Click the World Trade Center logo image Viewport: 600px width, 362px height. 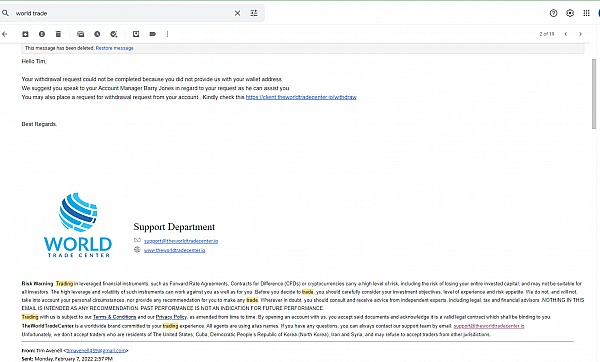coord(78,225)
